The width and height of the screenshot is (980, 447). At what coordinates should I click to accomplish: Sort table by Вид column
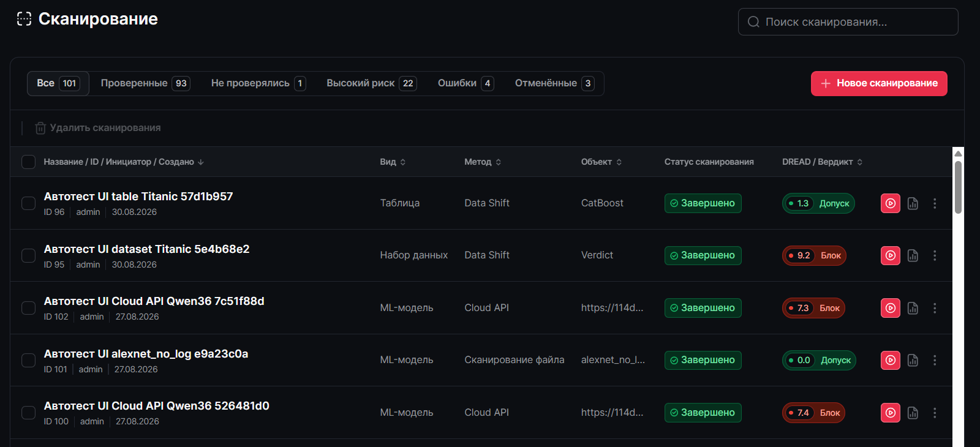(393, 162)
